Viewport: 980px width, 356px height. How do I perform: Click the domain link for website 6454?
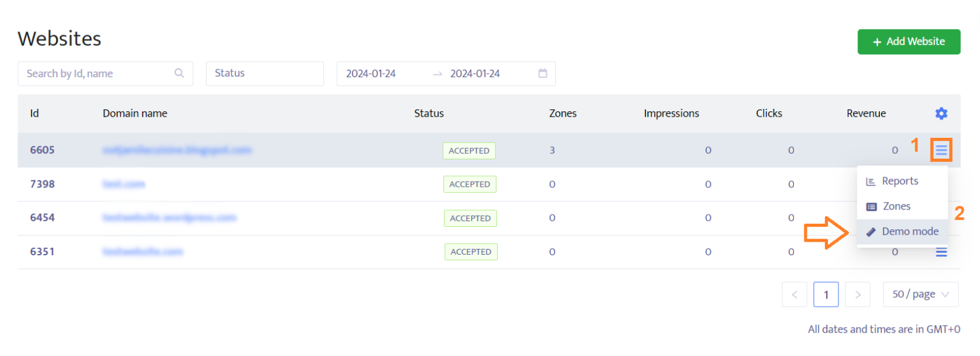click(169, 218)
